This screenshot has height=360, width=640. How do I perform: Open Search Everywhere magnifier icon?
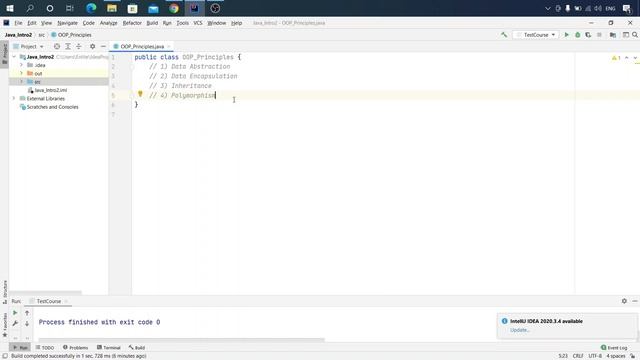click(x=635, y=35)
